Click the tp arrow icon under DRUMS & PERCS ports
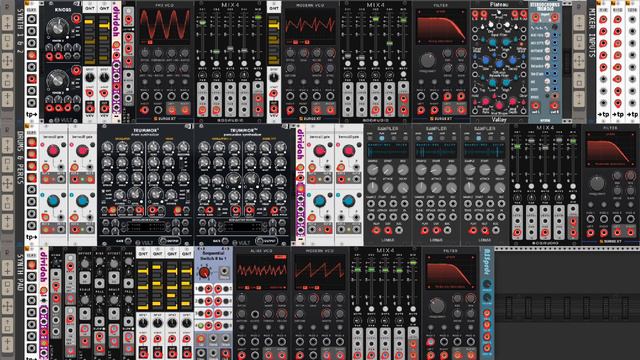This screenshot has width=640, height=360. 31,237
